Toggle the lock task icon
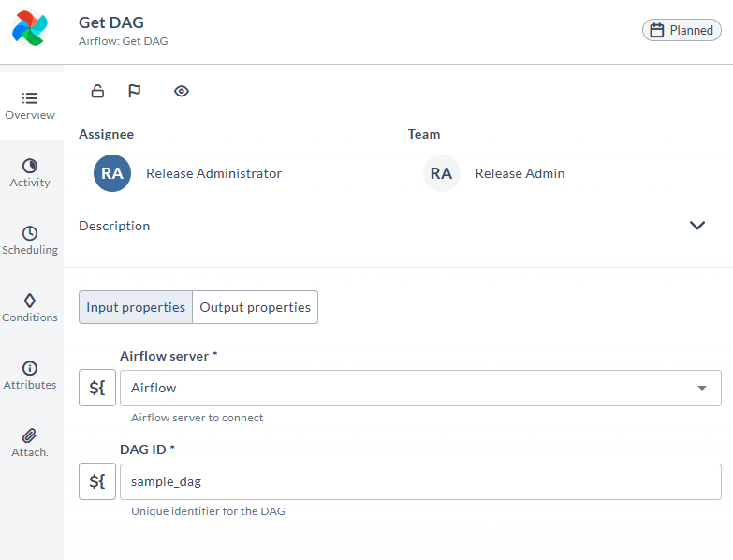Screen dimensions: 733x560 pyautogui.click(x=97, y=91)
